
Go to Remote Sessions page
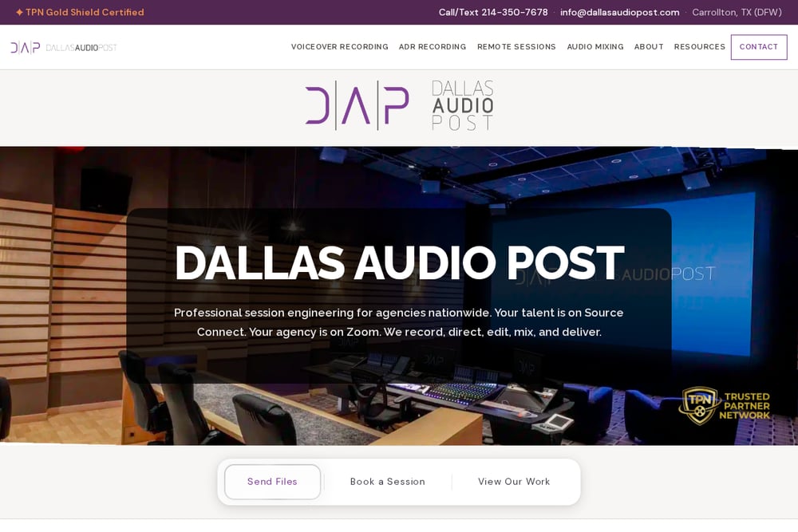(x=516, y=47)
